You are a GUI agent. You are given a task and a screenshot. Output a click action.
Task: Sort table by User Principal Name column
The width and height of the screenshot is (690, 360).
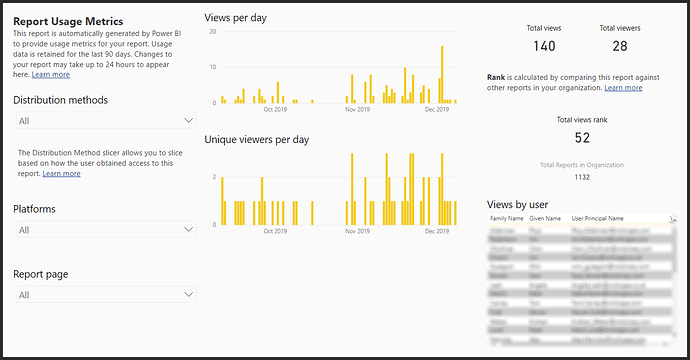coord(597,218)
